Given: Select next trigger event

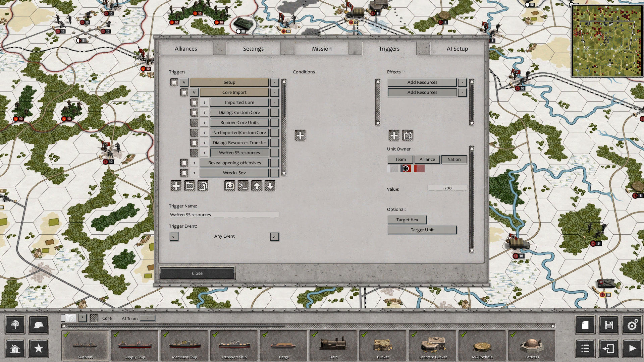Looking at the screenshot, I should [x=274, y=236].
